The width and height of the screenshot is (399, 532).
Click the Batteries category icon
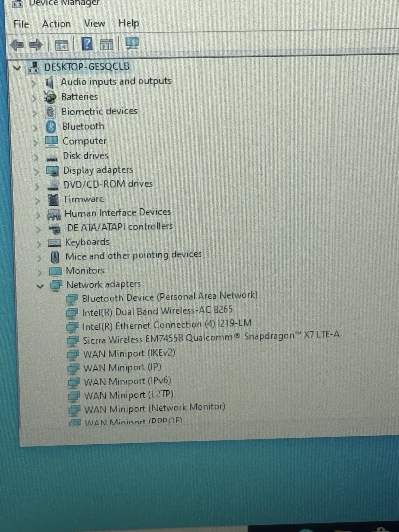coord(50,97)
